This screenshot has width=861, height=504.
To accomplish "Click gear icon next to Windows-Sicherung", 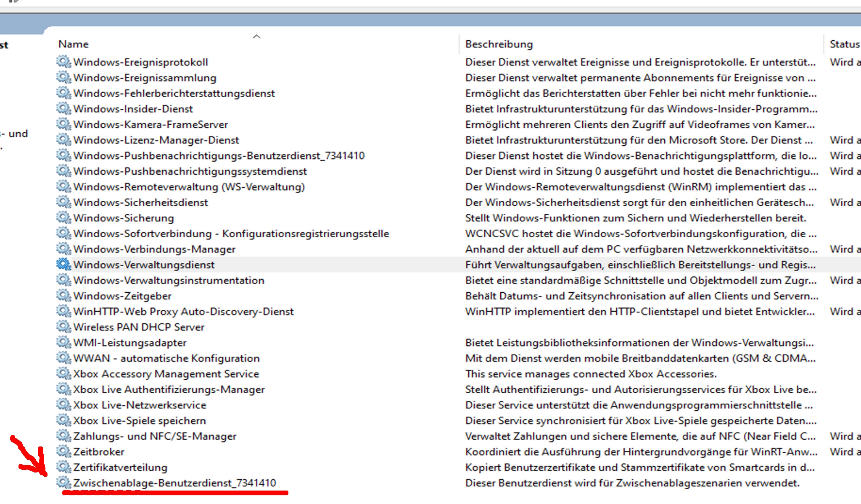I will pos(63,218).
